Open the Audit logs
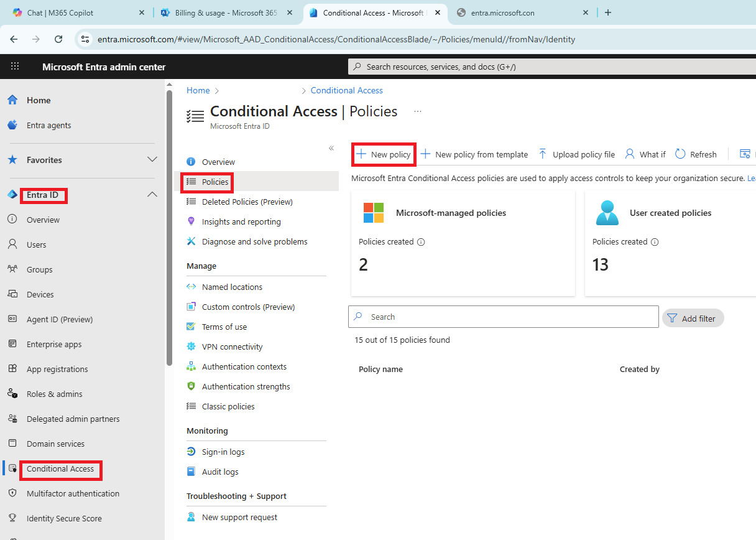Image resolution: width=756 pixels, height=540 pixels. coord(219,471)
